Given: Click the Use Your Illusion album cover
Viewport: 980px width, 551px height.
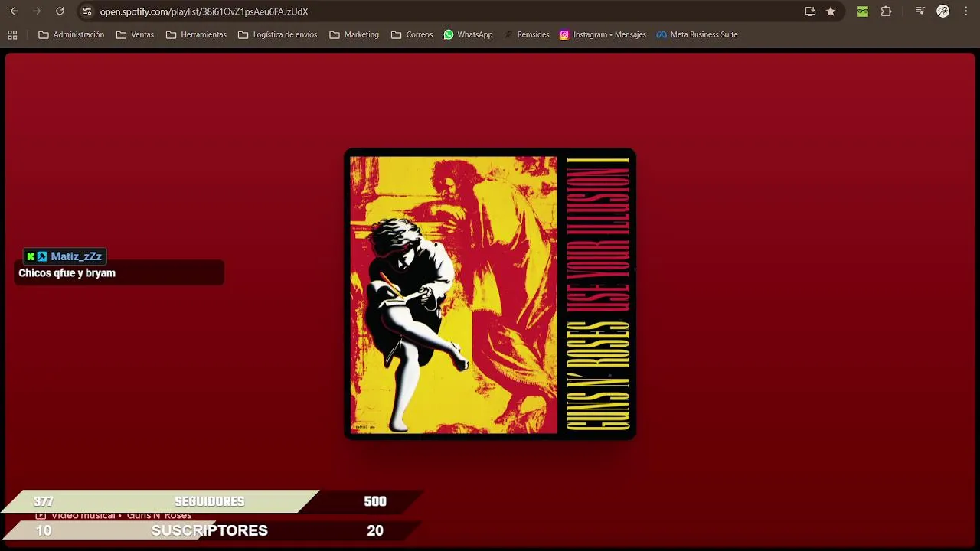Looking at the screenshot, I should [x=490, y=294].
